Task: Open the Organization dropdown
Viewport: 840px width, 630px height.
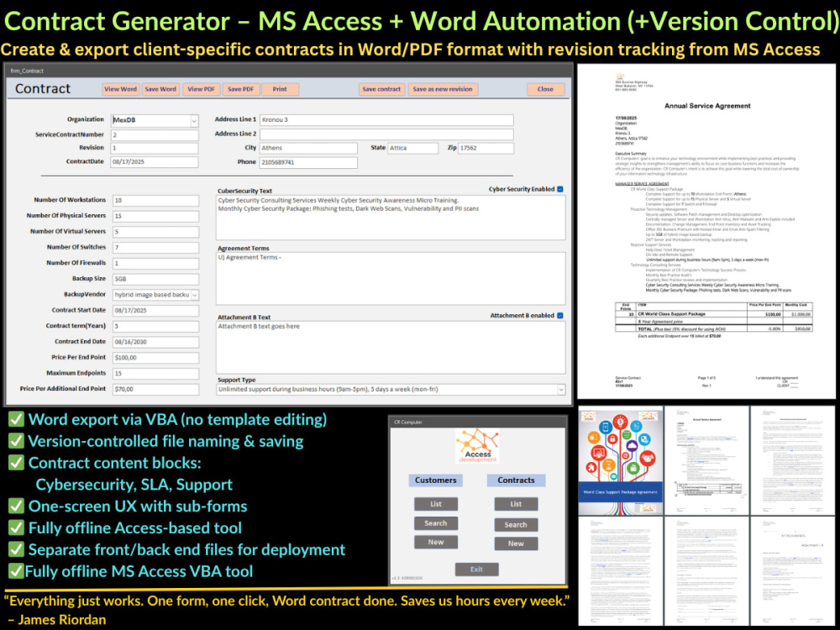Action: tap(194, 120)
